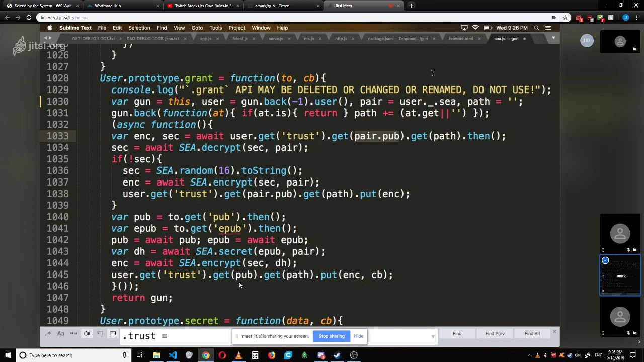
Task: Open Task View on the taskbar
Action: coord(139,355)
